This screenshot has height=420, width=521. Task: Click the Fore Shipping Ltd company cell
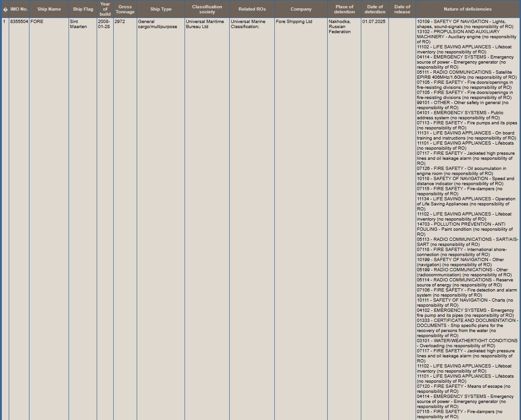point(294,22)
